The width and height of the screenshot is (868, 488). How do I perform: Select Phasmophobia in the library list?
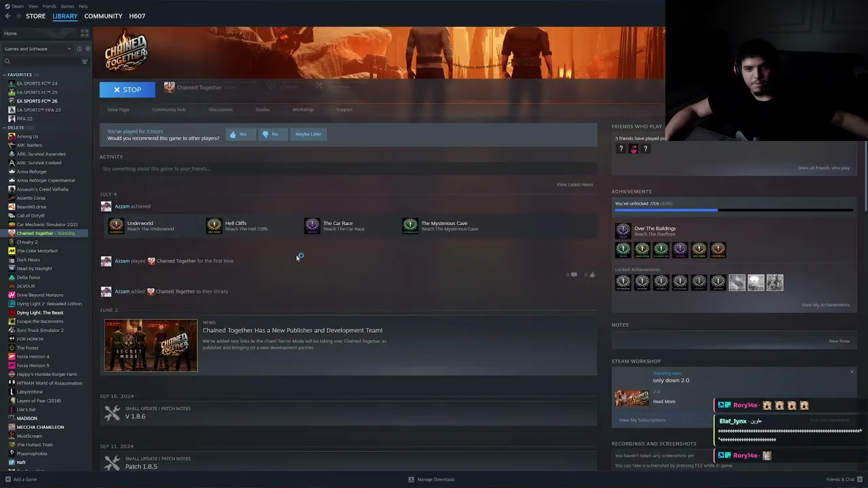pyautogui.click(x=32, y=453)
